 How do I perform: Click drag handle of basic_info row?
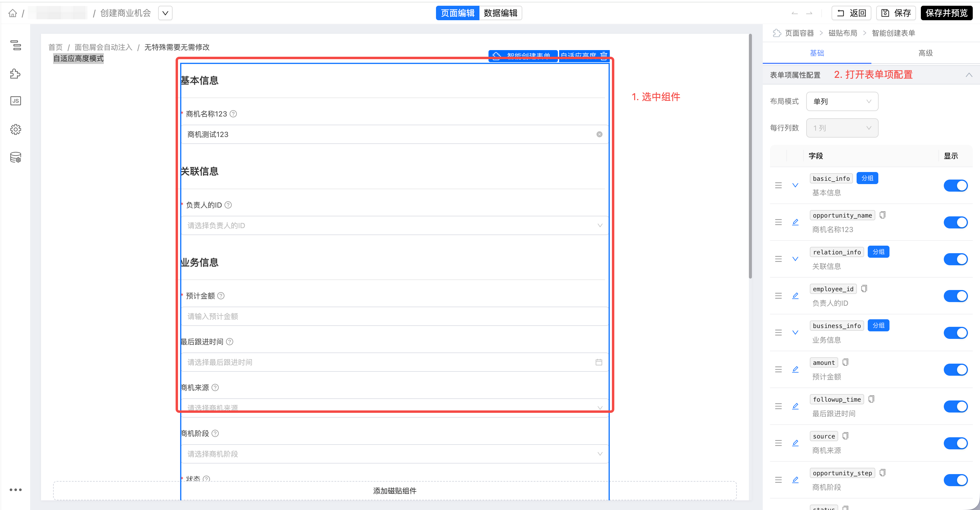(778, 185)
